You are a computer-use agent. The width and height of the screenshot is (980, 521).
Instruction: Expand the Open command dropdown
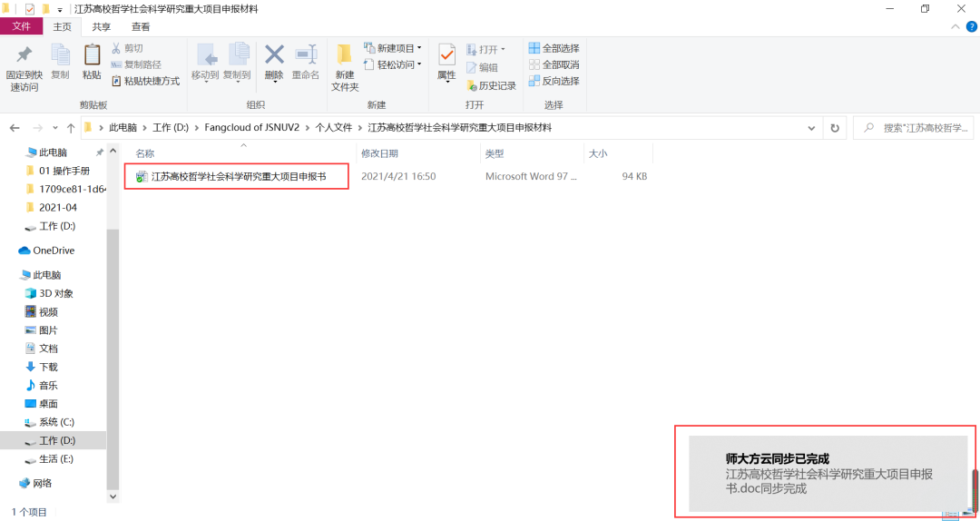point(503,49)
